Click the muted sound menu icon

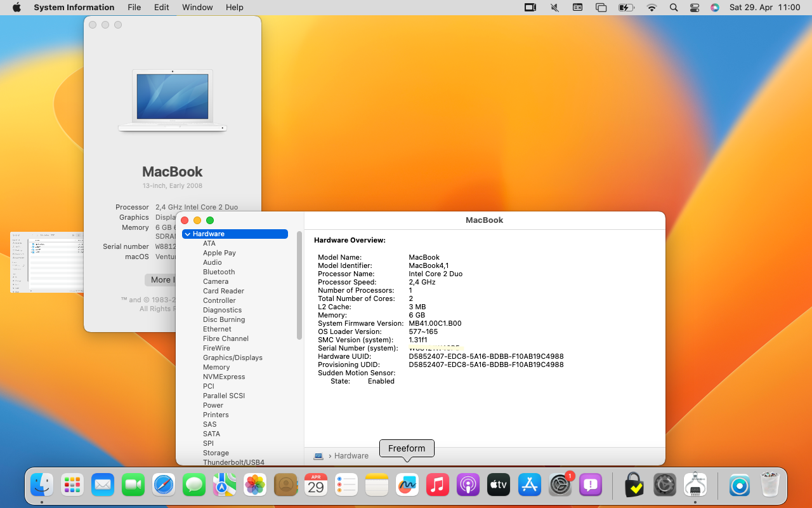point(554,8)
